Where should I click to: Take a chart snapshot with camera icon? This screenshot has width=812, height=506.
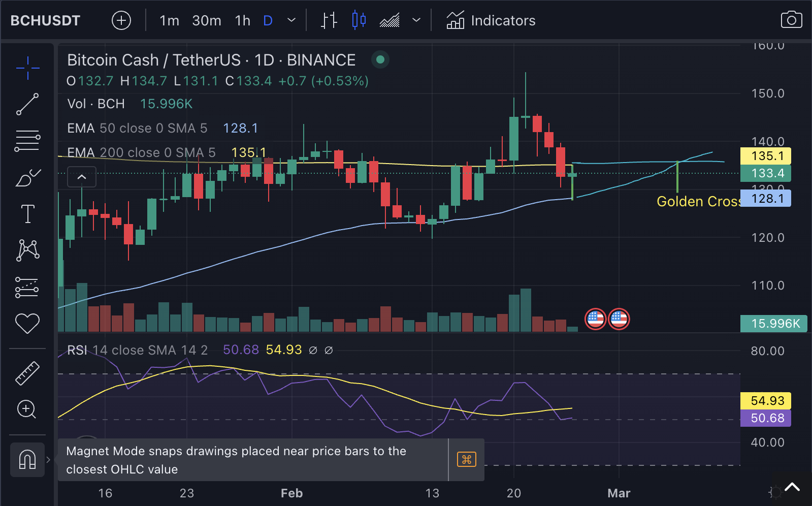tap(791, 20)
